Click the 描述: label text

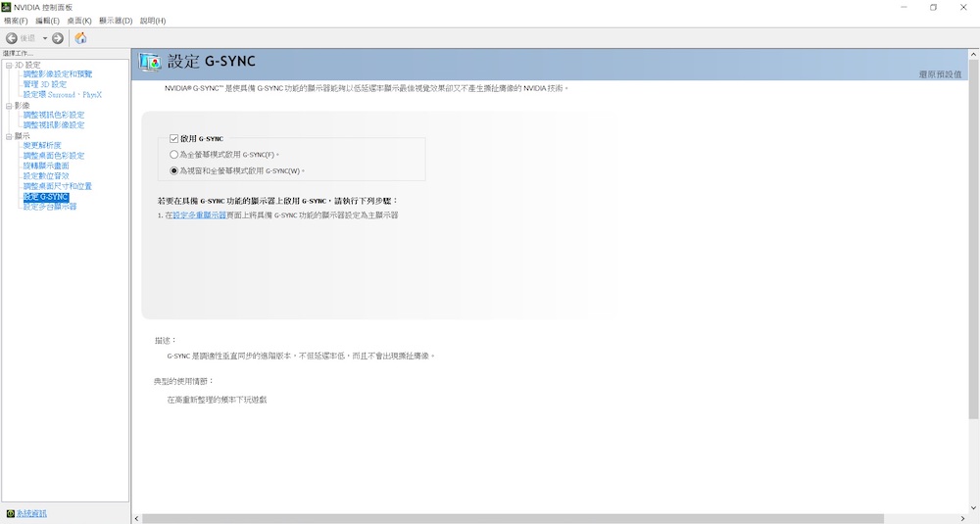[x=166, y=341]
